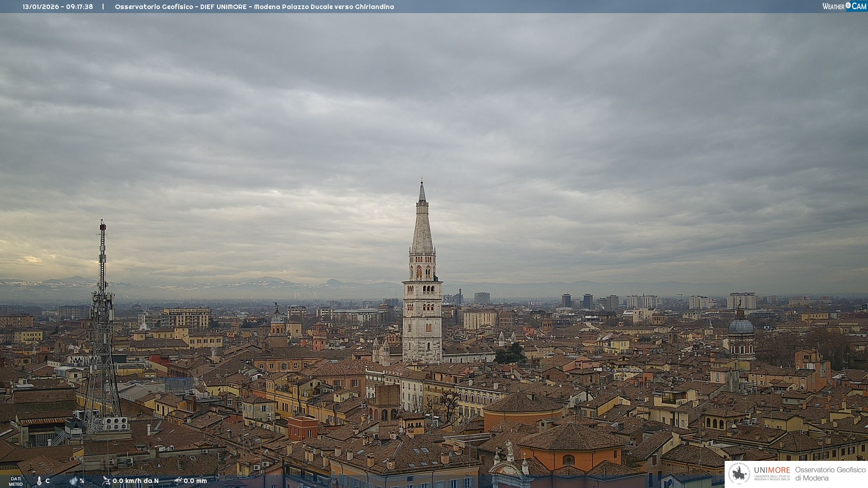Click the 0.0 km/h da N wind reading
The image size is (868, 488).
[x=136, y=481]
